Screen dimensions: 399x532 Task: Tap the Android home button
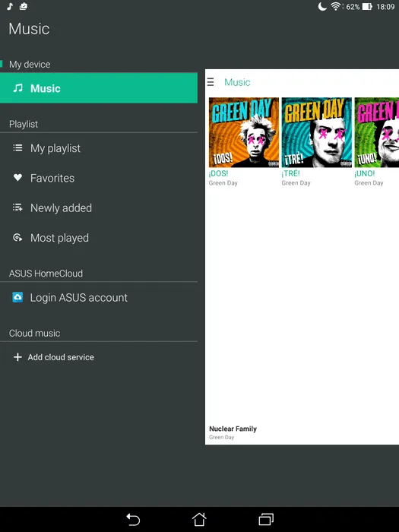(x=199, y=519)
